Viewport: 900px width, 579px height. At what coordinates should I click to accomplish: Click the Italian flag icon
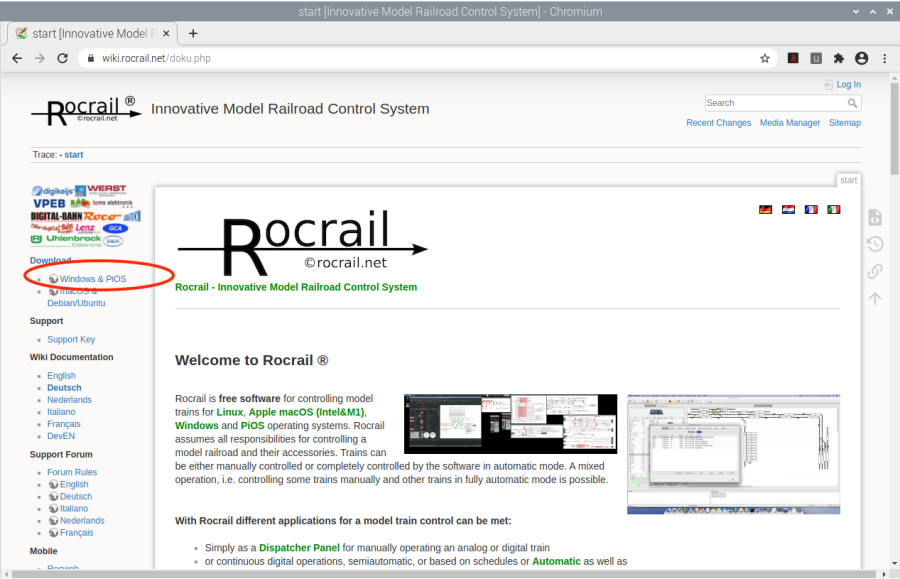[x=834, y=209]
